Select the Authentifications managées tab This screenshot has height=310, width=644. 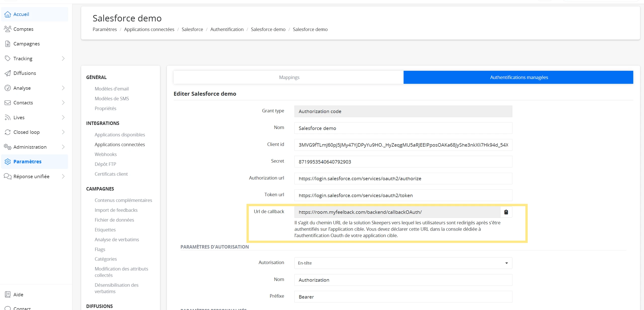[518, 77]
